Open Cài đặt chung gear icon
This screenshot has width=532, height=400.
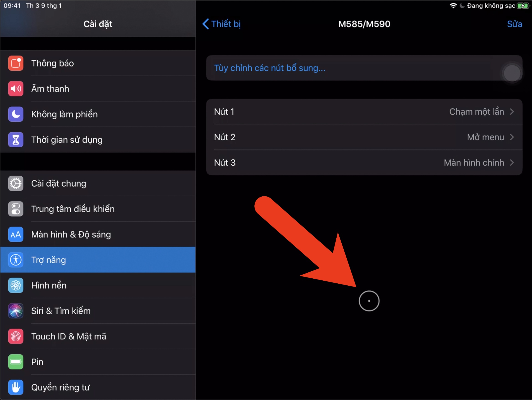tap(16, 184)
